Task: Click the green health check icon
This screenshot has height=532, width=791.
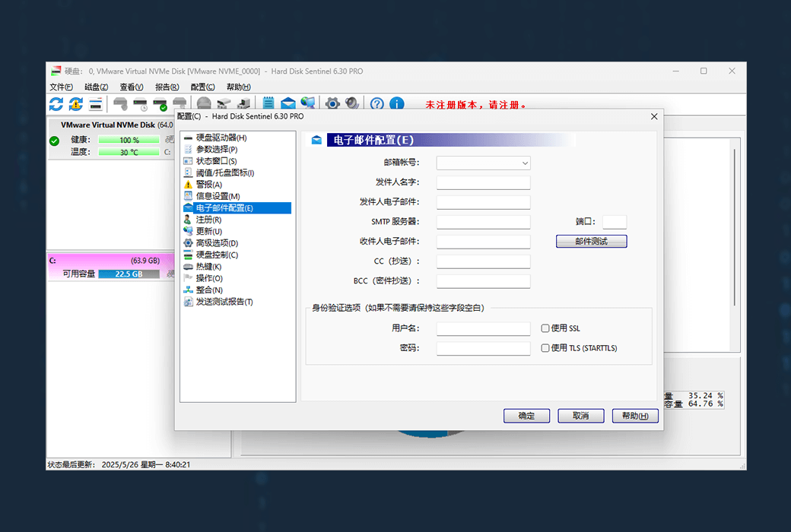Action: pos(55,141)
